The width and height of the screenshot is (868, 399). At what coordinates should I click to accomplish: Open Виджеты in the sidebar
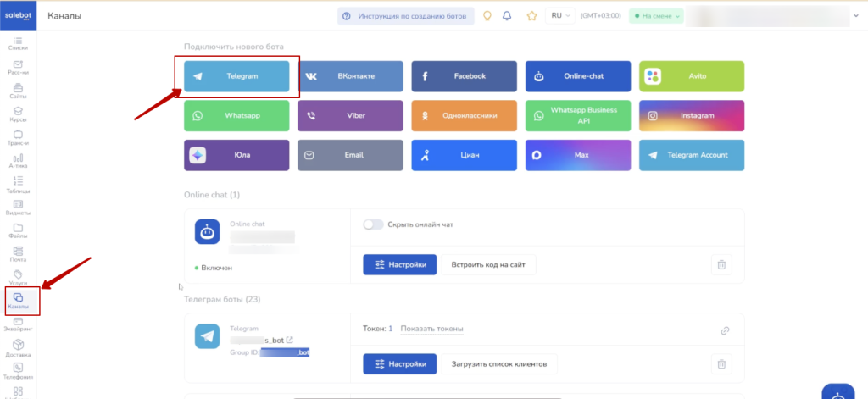(x=19, y=208)
